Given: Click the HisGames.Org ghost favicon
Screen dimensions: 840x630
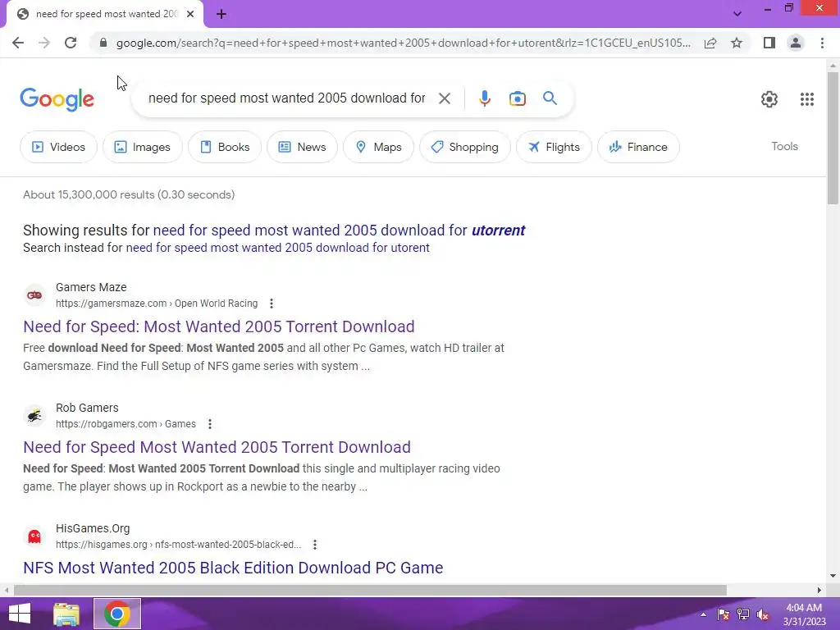Looking at the screenshot, I should click(34, 536).
